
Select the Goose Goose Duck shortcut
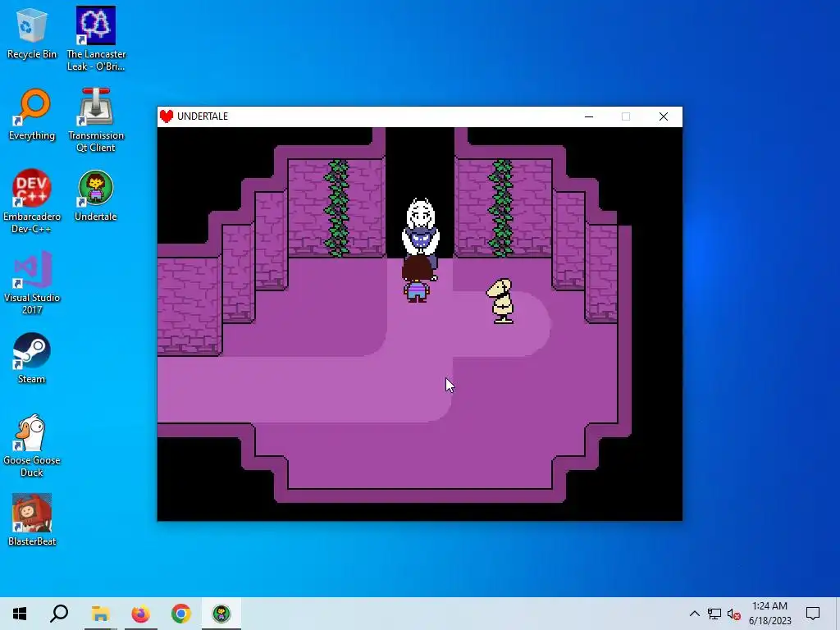[32, 445]
